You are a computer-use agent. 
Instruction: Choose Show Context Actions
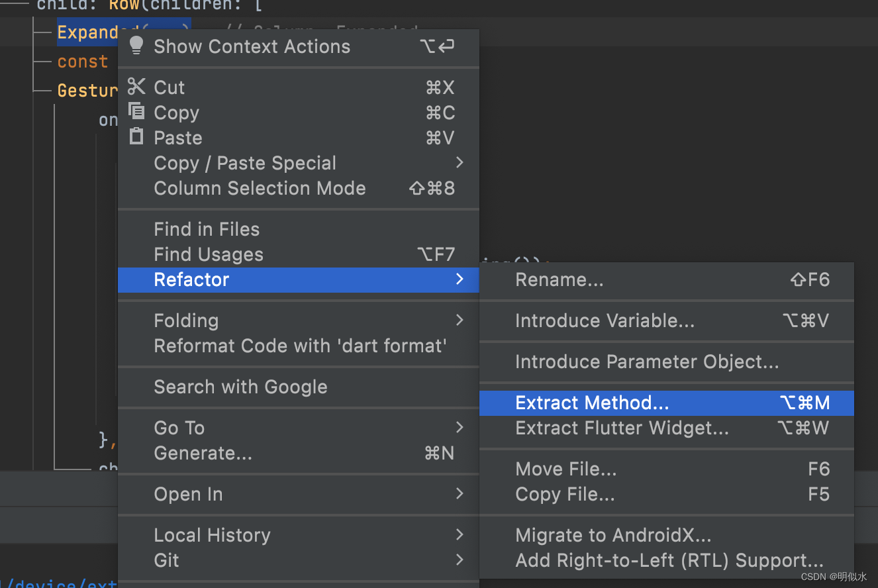(x=298, y=46)
